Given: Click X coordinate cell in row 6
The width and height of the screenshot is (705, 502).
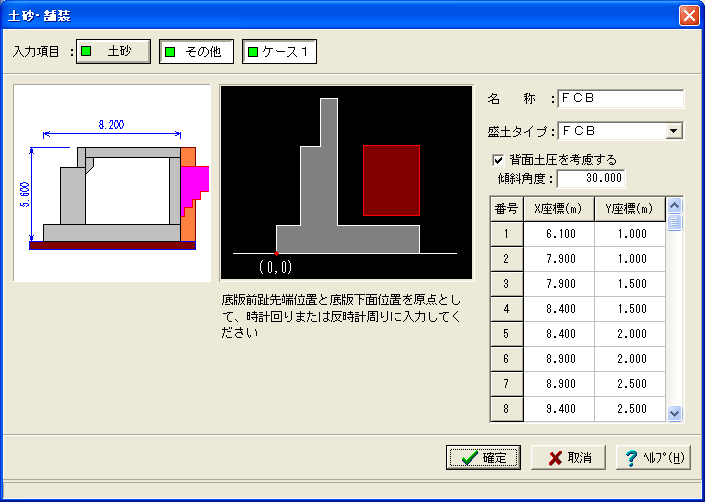Looking at the screenshot, I should pyautogui.click(x=559, y=359).
